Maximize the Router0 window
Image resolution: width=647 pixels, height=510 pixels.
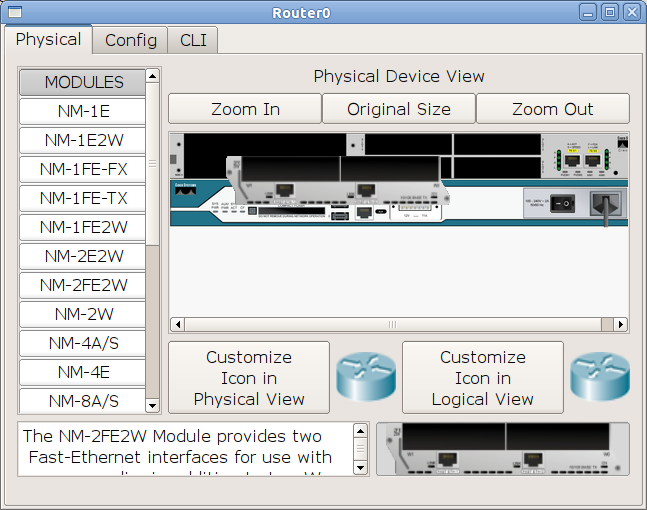610,12
